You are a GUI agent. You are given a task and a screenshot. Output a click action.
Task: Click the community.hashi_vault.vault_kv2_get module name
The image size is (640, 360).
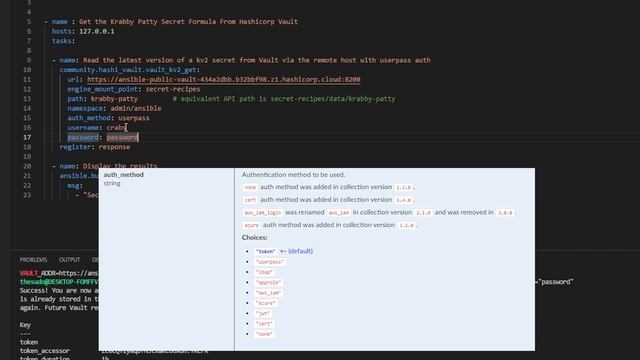128,70
